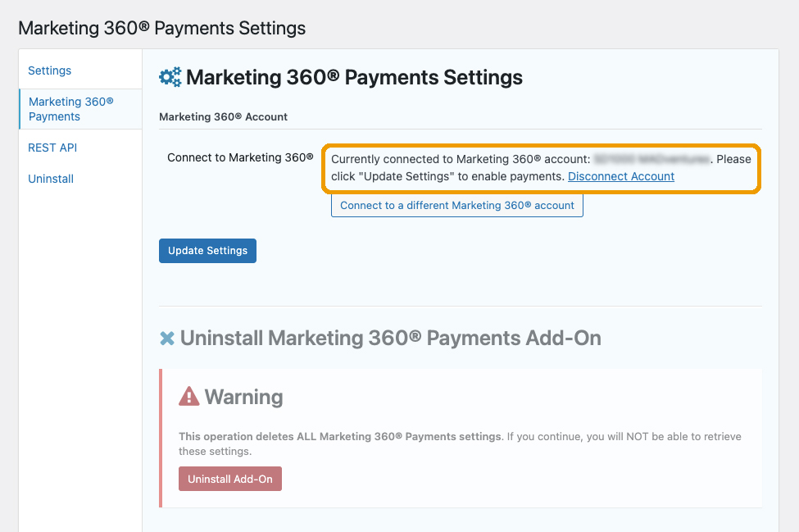This screenshot has width=799, height=532.
Task: Click the Update Settings button
Action: click(x=207, y=251)
